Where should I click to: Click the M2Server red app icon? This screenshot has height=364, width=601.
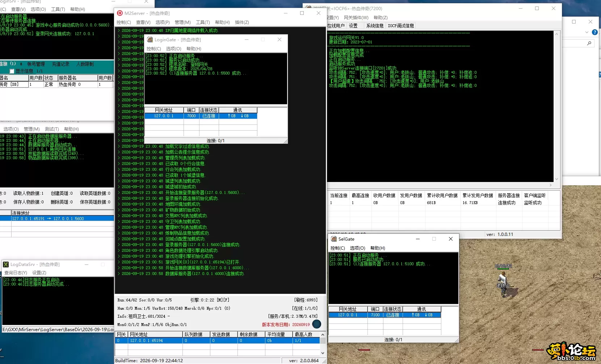[120, 13]
